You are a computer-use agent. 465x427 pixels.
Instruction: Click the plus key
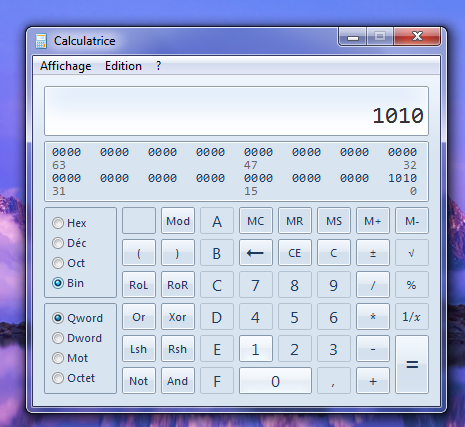[x=373, y=381]
